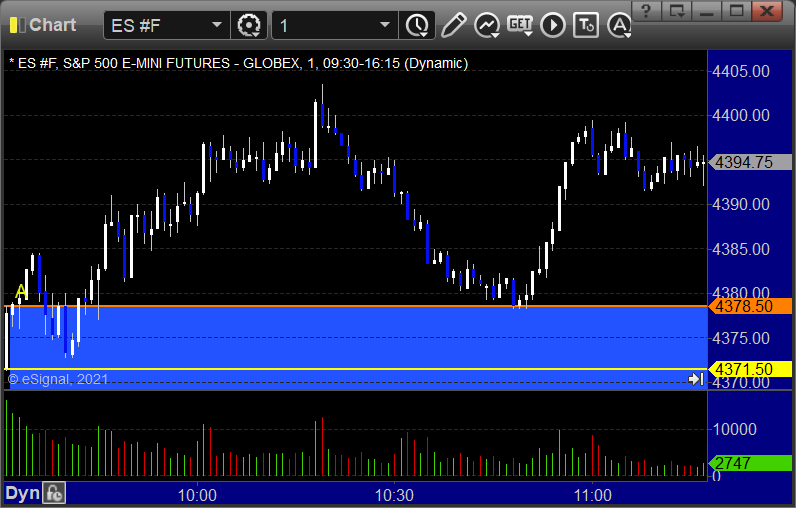The image size is (796, 508).
Task: Open the interval dropdown arrow
Action: (x=385, y=25)
